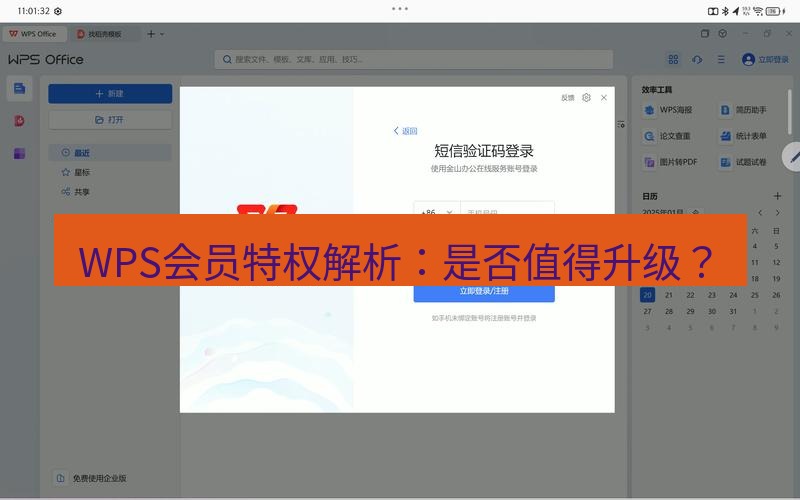Add a calendar event with the plus icon
This screenshot has height=500, width=800.
pyautogui.click(x=777, y=196)
